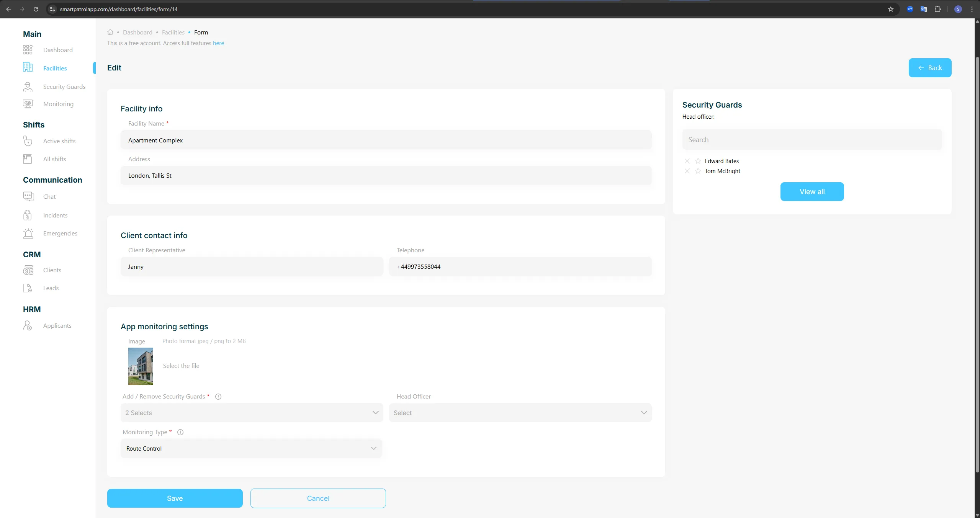Star Edward Bates as head officer

[x=698, y=161]
